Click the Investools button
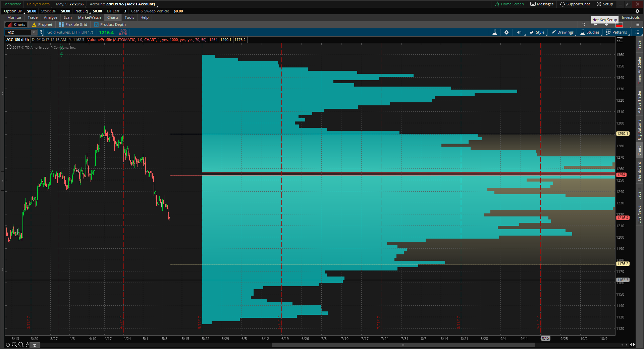Viewport: 644px width, 349px height. pyautogui.click(x=631, y=17)
